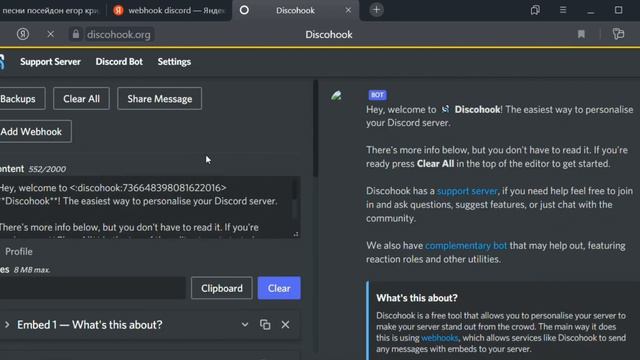Click the discohook.org address bar
The image size is (640, 360).
pyautogui.click(x=119, y=34)
